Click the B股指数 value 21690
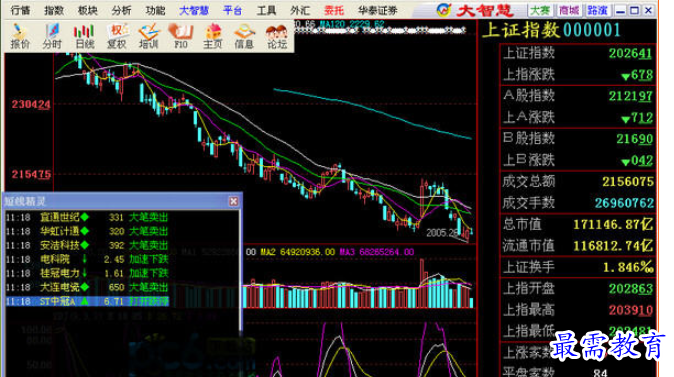 (634, 139)
